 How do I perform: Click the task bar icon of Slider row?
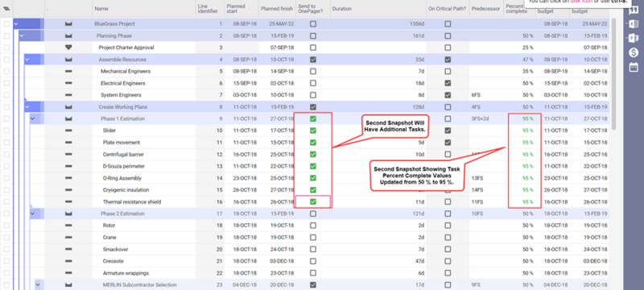(x=68, y=130)
